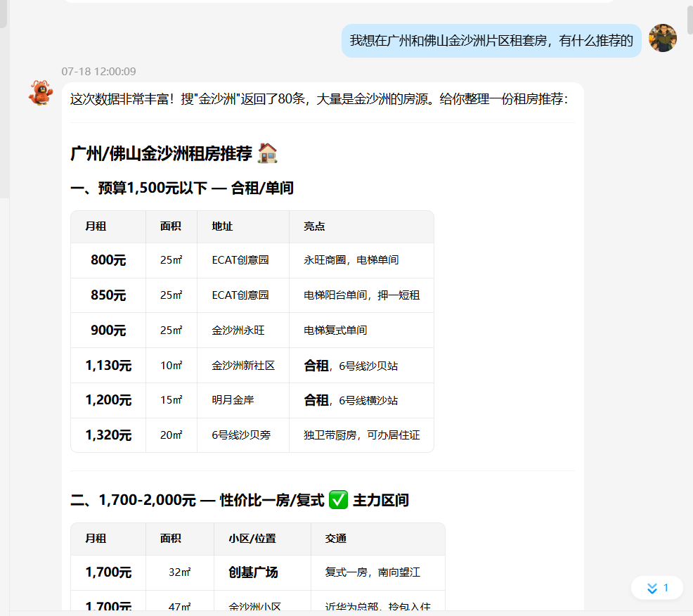This screenshot has height=616, width=693.
Task: Click 15㎡ area cell
Action: click(x=171, y=399)
